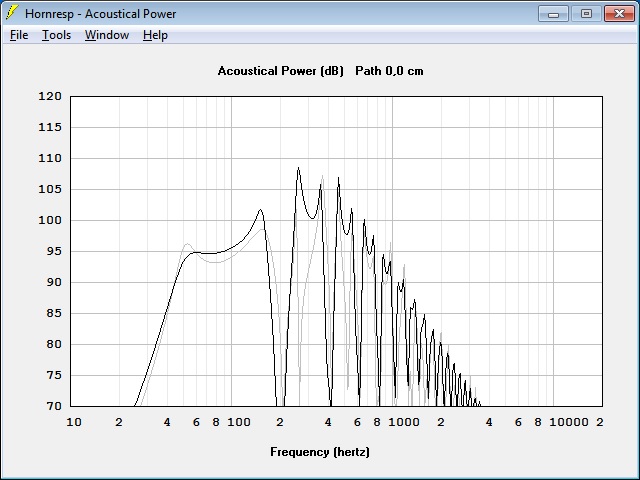Click the window title 'Hornresp - Acoustical Power'
The image size is (640, 480).
point(100,14)
